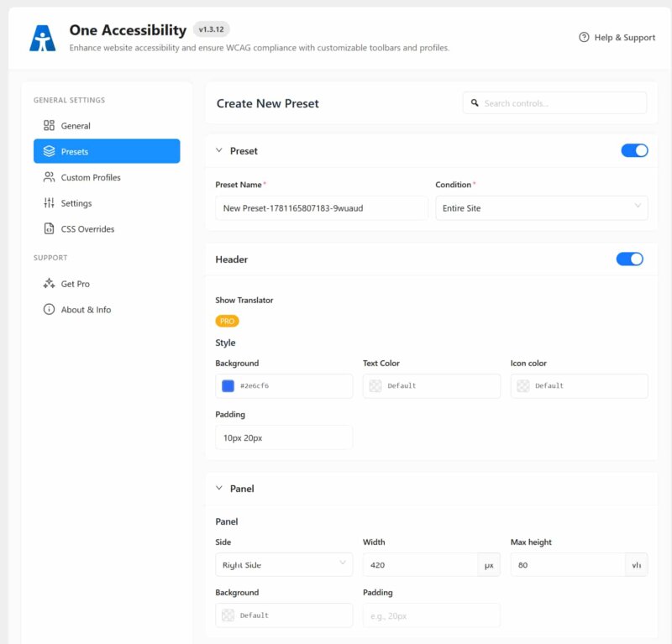672x644 pixels.
Task: Click the vh unit on Max height
Action: [x=637, y=565]
